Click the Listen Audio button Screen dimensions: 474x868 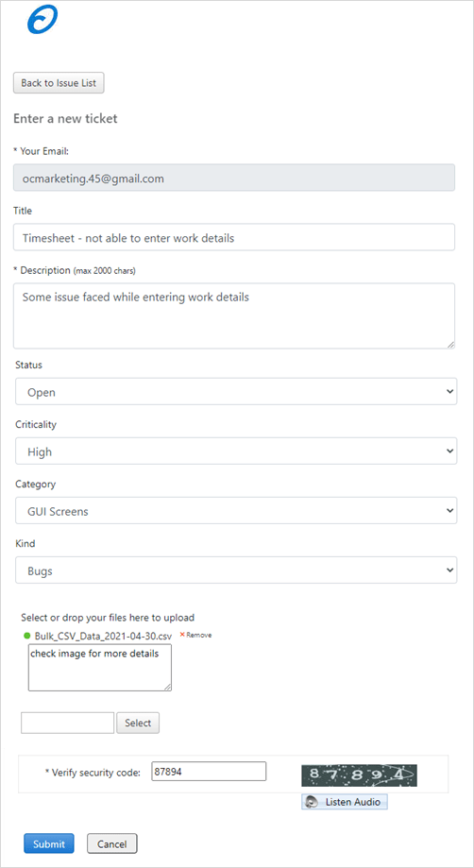point(345,802)
